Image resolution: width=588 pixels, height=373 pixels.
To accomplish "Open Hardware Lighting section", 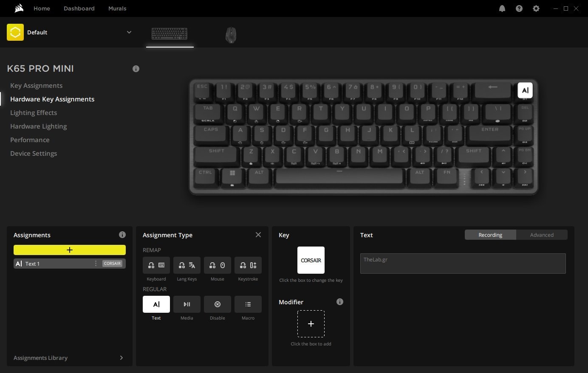I will coord(39,126).
